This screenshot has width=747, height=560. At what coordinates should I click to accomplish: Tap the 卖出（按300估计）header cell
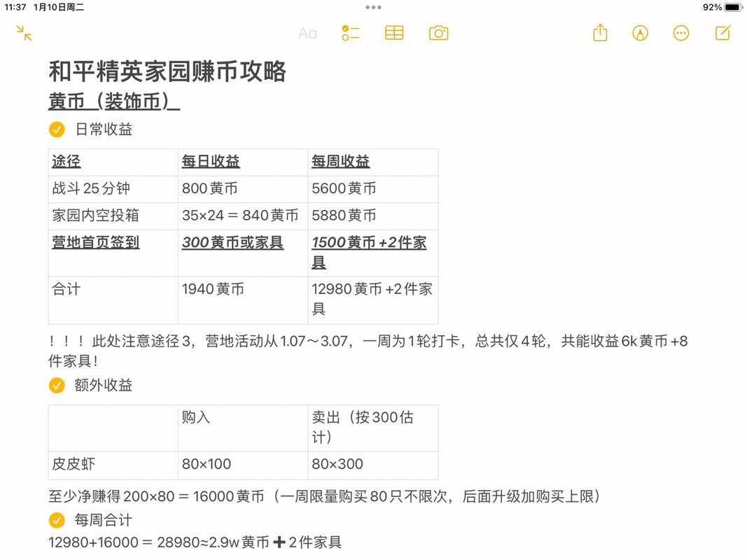click(373, 428)
